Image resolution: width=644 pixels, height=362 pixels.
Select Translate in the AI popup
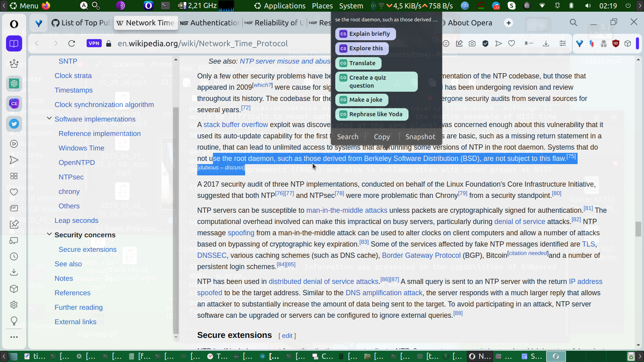358,63
